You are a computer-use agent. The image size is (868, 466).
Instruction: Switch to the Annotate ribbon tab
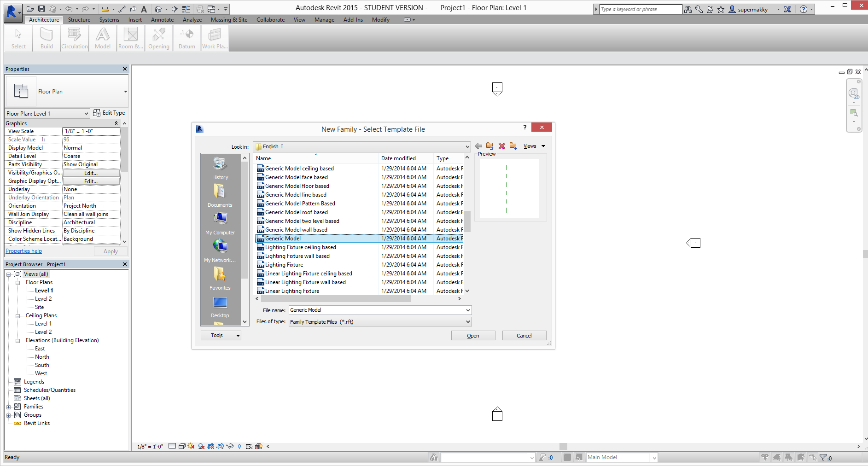tap(163, 20)
